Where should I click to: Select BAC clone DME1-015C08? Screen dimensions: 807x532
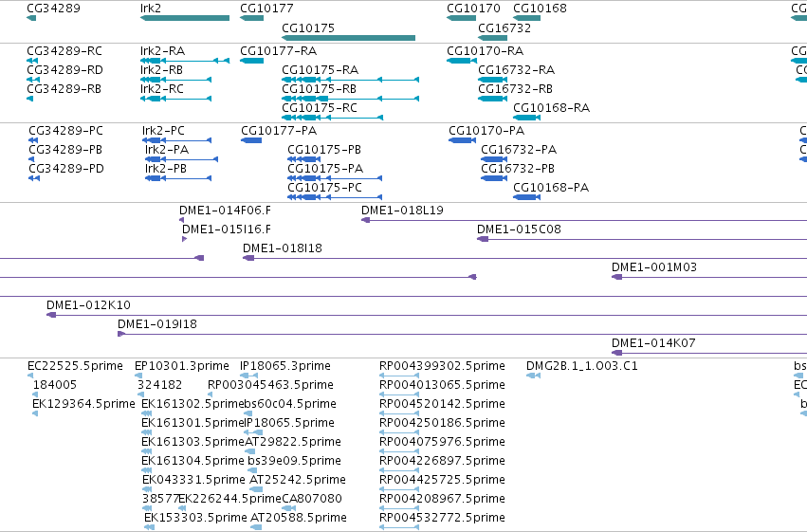point(519,229)
